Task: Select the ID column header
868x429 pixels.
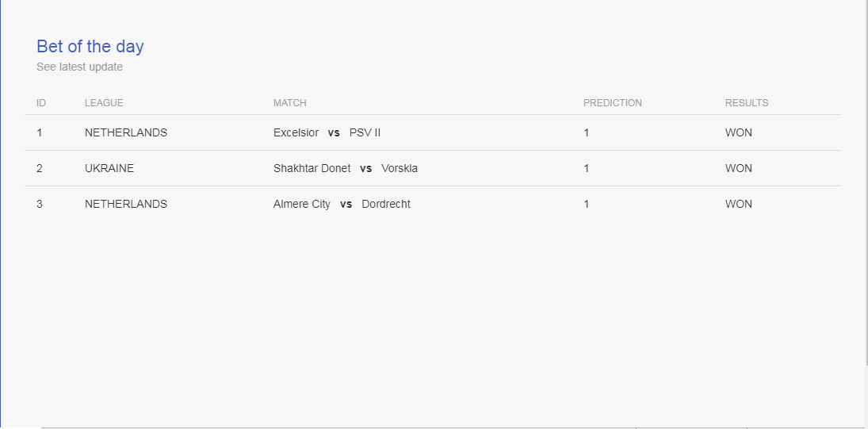Action: (41, 103)
